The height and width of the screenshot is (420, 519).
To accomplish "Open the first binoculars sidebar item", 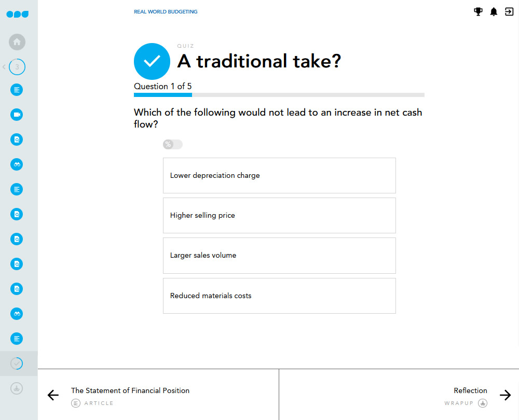I will [17, 164].
